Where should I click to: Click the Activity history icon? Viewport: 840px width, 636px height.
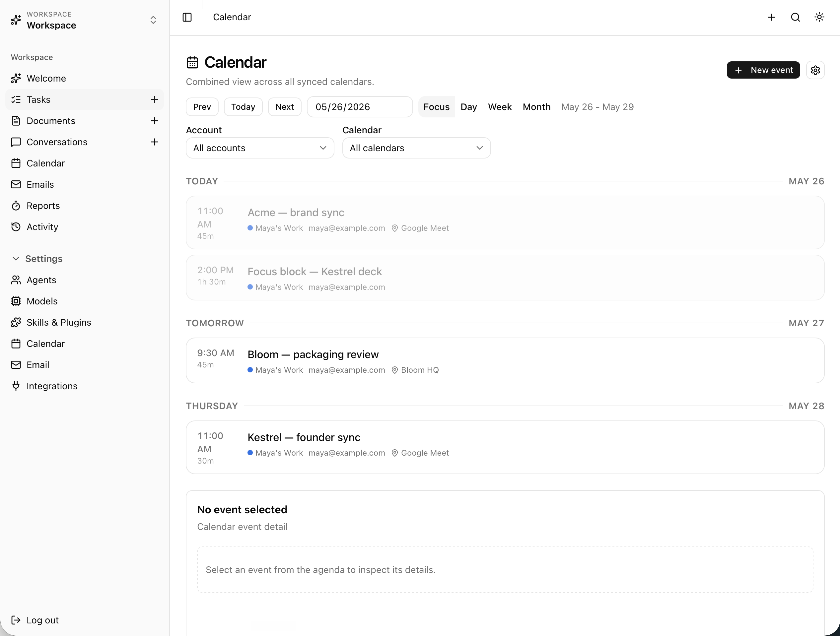coord(16,227)
